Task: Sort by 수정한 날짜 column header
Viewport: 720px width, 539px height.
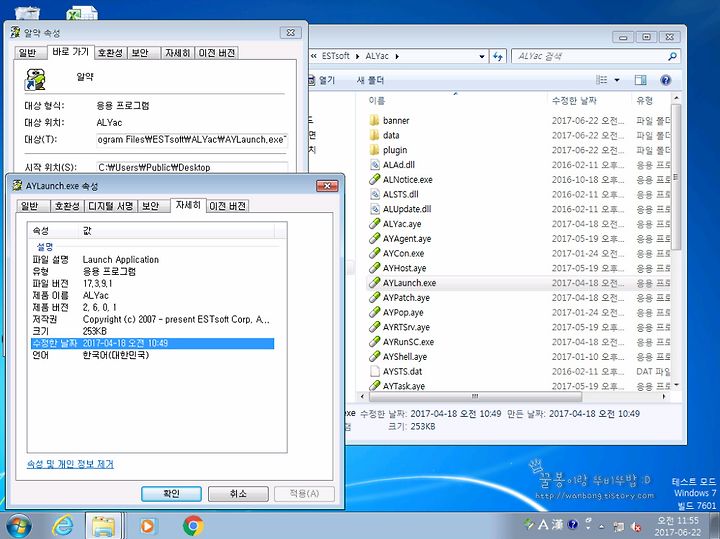Action: tap(589, 101)
